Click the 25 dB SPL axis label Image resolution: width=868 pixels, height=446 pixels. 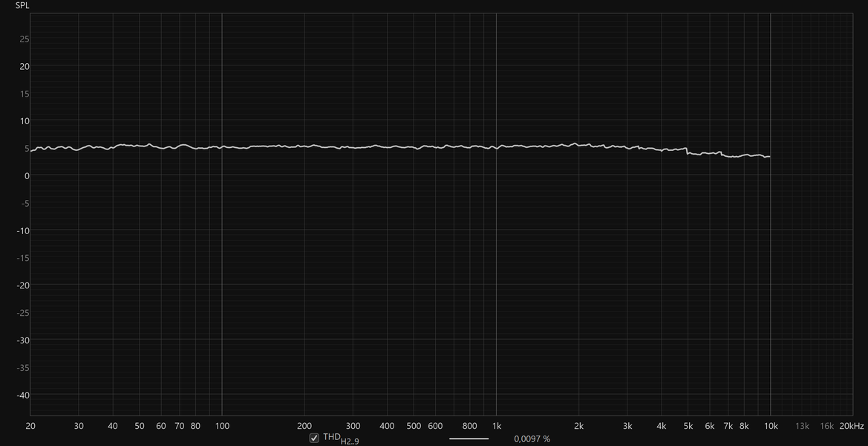25,39
